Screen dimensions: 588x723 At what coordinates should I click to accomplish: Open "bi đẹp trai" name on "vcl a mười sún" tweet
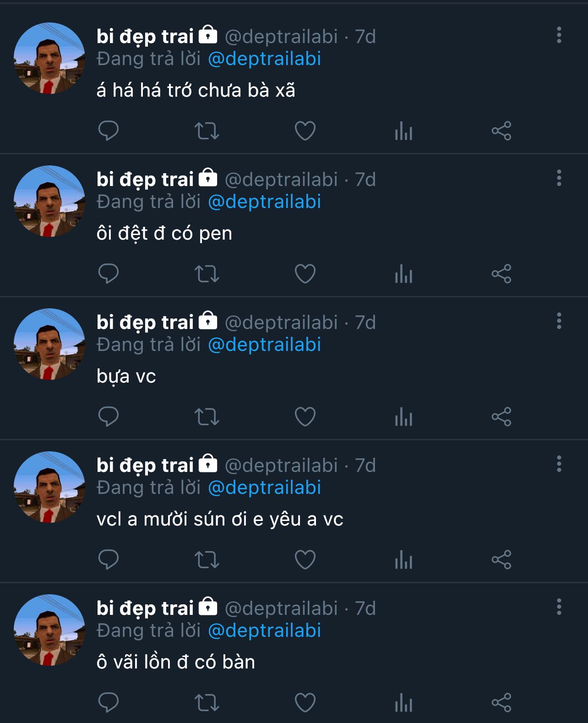coord(145,466)
